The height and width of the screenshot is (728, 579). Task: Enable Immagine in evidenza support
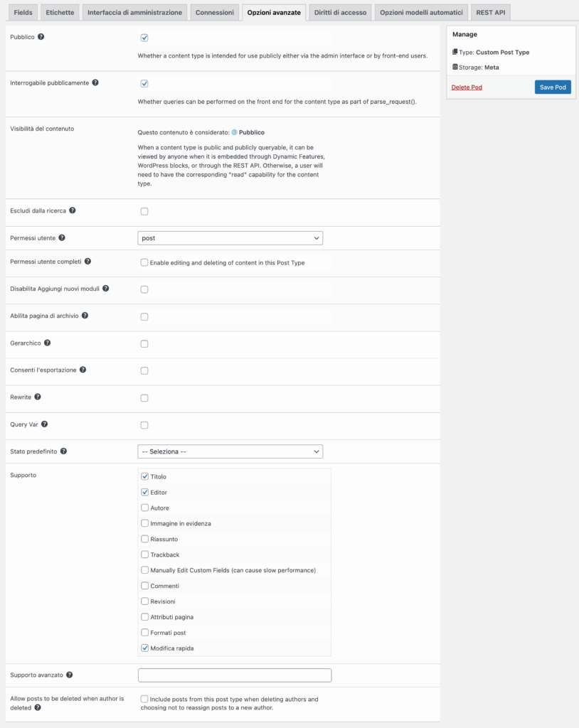[145, 523]
